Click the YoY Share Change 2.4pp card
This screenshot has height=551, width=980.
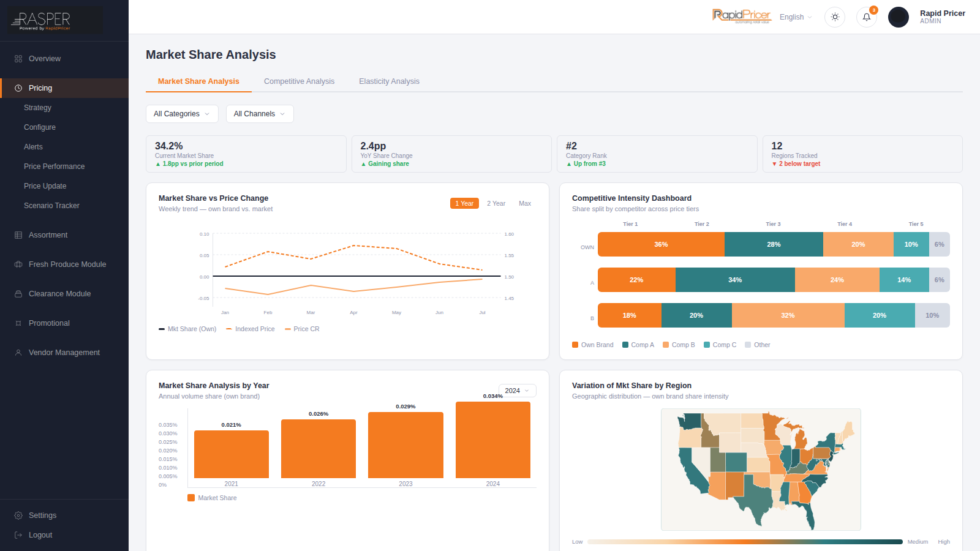tap(451, 154)
